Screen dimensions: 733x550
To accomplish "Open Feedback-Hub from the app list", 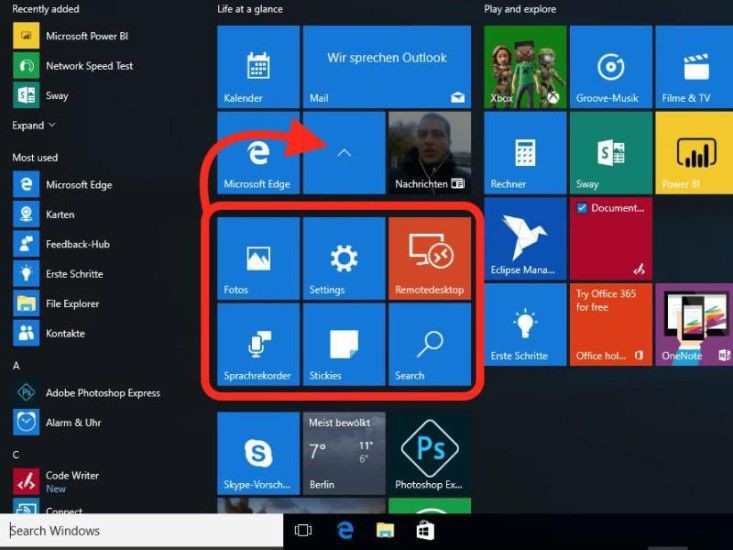I will click(x=62, y=244).
